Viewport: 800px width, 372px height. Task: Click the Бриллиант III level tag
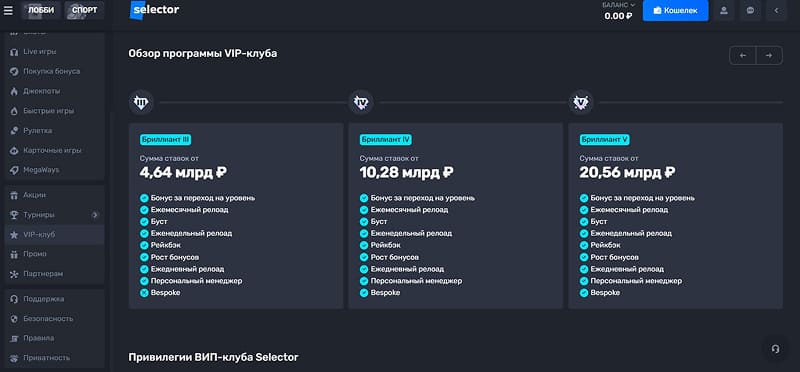click(x=165, y=140)
